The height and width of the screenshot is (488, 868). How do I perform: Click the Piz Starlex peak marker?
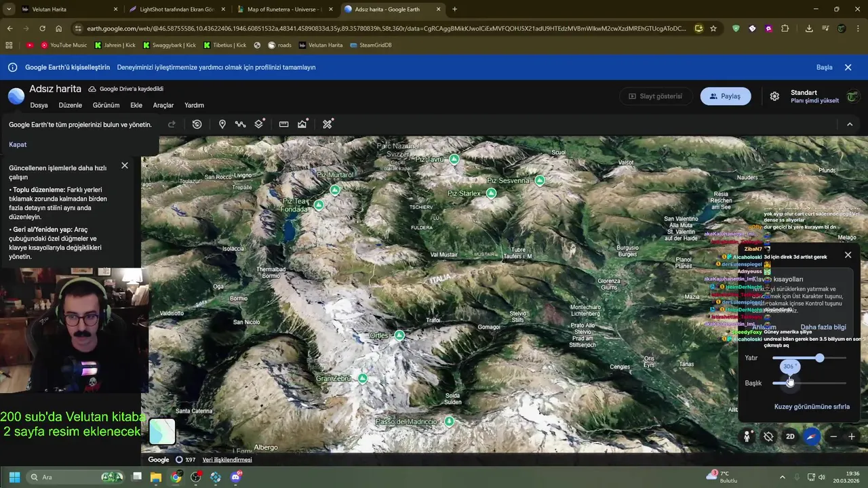click(x=491, y=193)
